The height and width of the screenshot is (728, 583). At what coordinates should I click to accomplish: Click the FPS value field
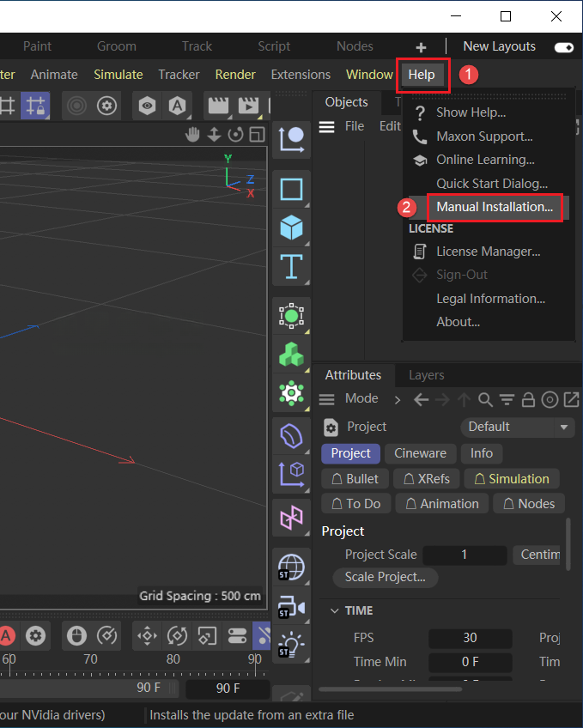click(470, 639)
